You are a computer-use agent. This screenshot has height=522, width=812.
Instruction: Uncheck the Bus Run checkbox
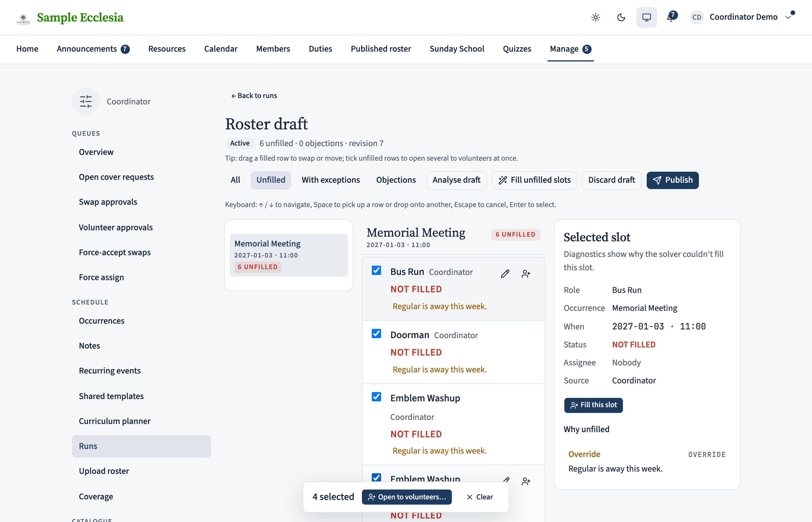376,271
